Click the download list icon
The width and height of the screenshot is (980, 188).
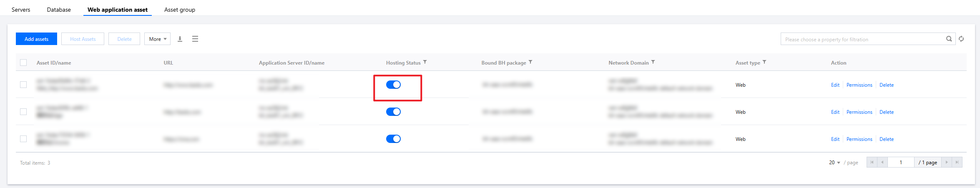pos(180,39)
